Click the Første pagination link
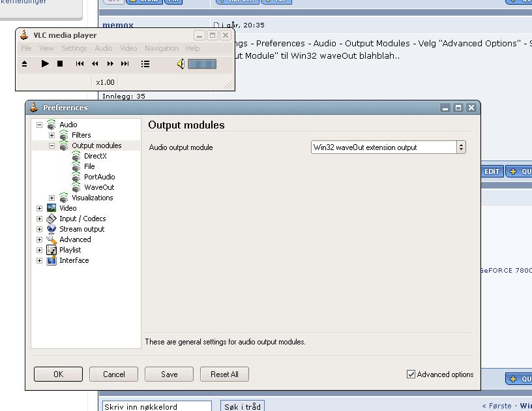The width and height of the screenshot is (532, 411). point(497,406)
